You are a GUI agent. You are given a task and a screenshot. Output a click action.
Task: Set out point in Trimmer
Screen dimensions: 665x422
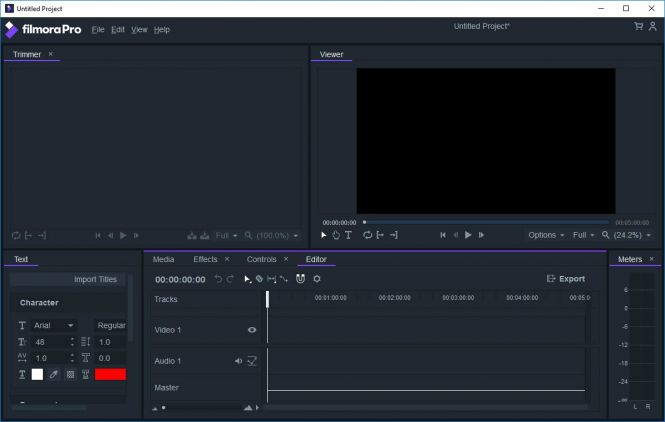[42, 235]
